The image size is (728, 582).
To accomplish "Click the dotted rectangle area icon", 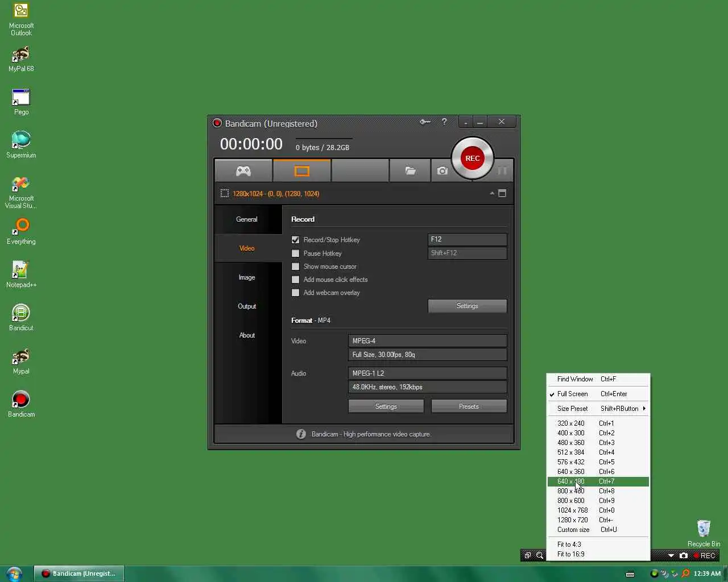I will (x=225, y=193).
